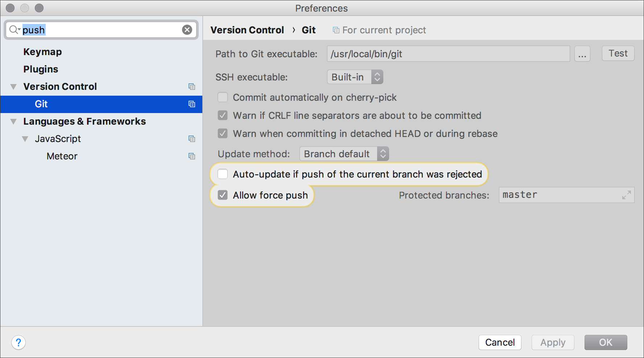The height and width of the screenshot is (358, 644).
Task: Clear the search field with the X icon
Action: coord(187,30)
